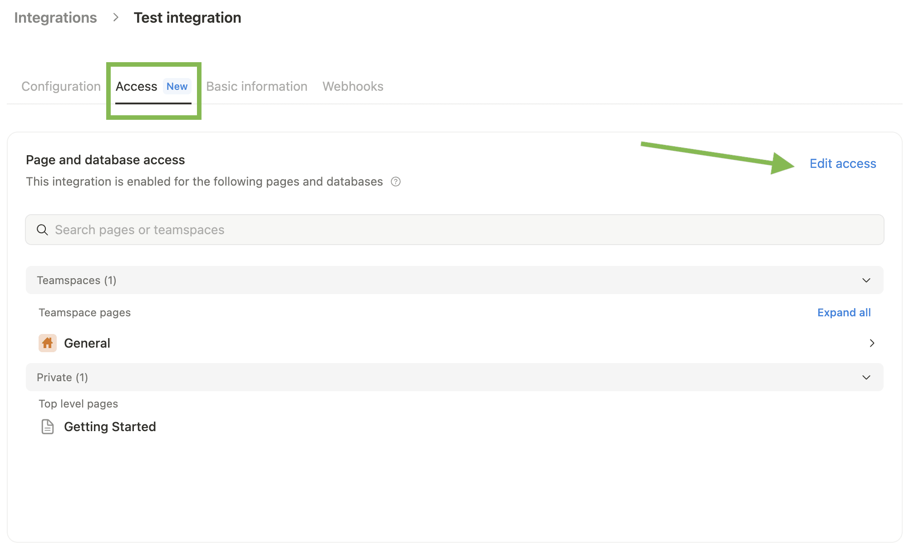Navigate back via Integrations breadcrumb
The width and height of the screenshot is (924, 560).
coord(55,18)
